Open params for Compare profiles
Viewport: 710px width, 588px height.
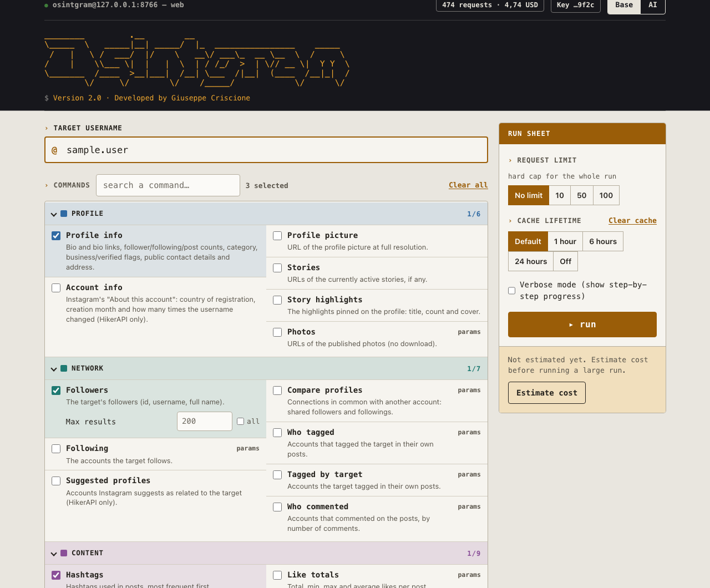pyautogui.click(x=469, y=390)
